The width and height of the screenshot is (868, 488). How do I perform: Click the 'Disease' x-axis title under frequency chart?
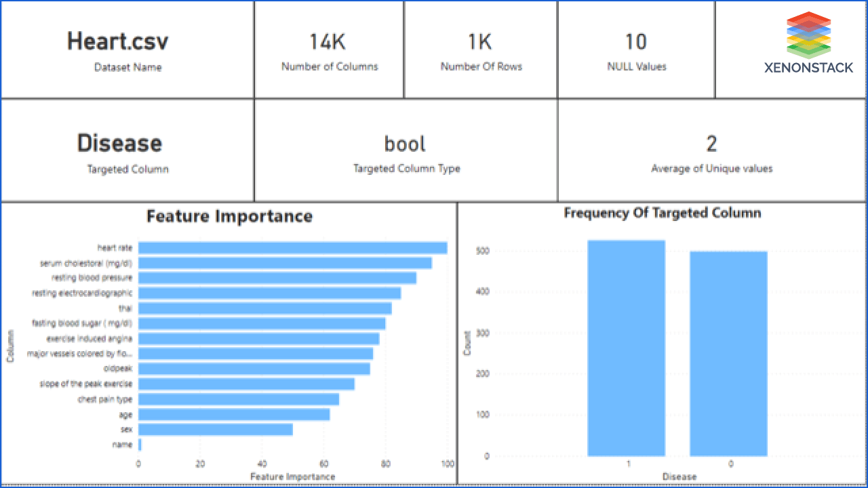pos(679,476)
